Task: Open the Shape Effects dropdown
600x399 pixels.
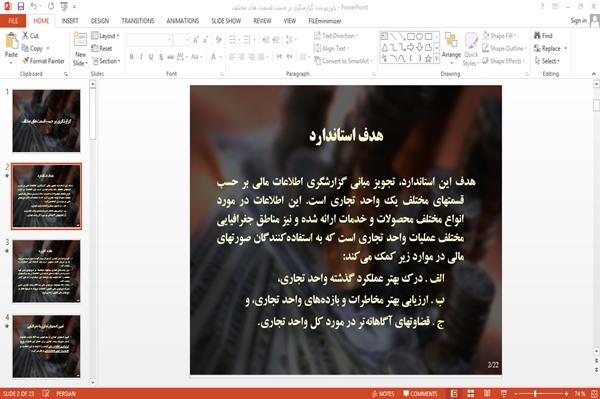Action: (504, 61)
